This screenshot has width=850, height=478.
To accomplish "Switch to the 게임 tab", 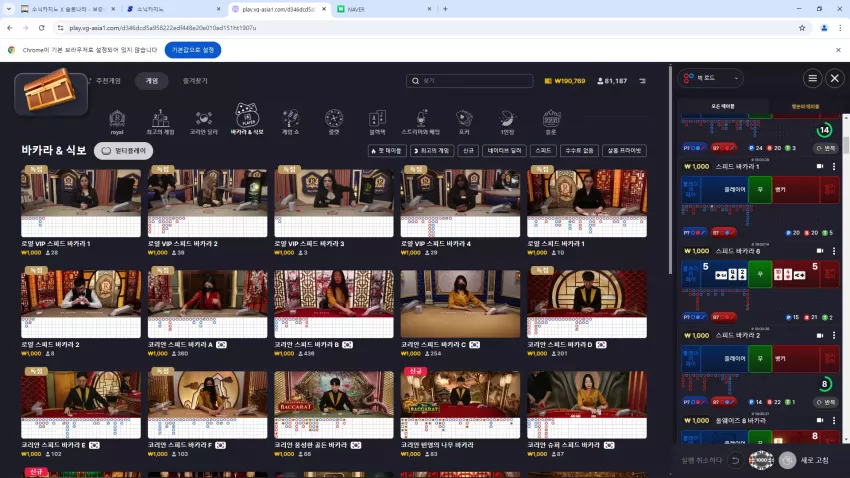I will pos(152,81).
